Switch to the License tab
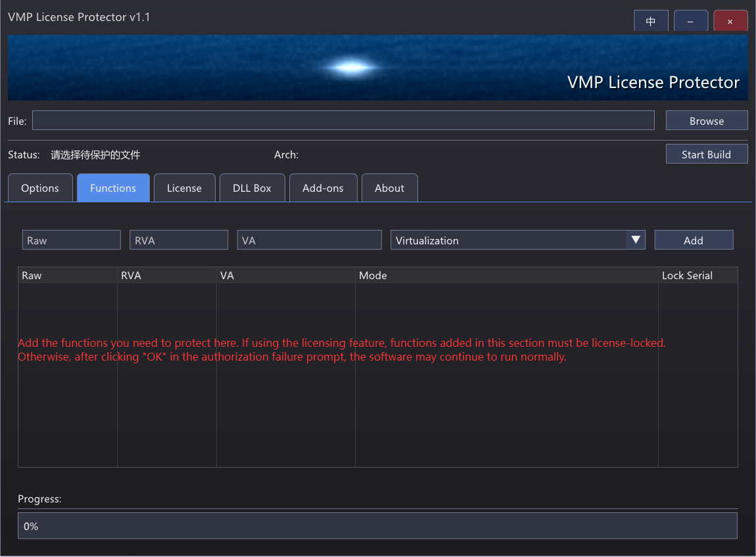Image resolution: width=756 pixels, height=557 pixels. point(184,188)
